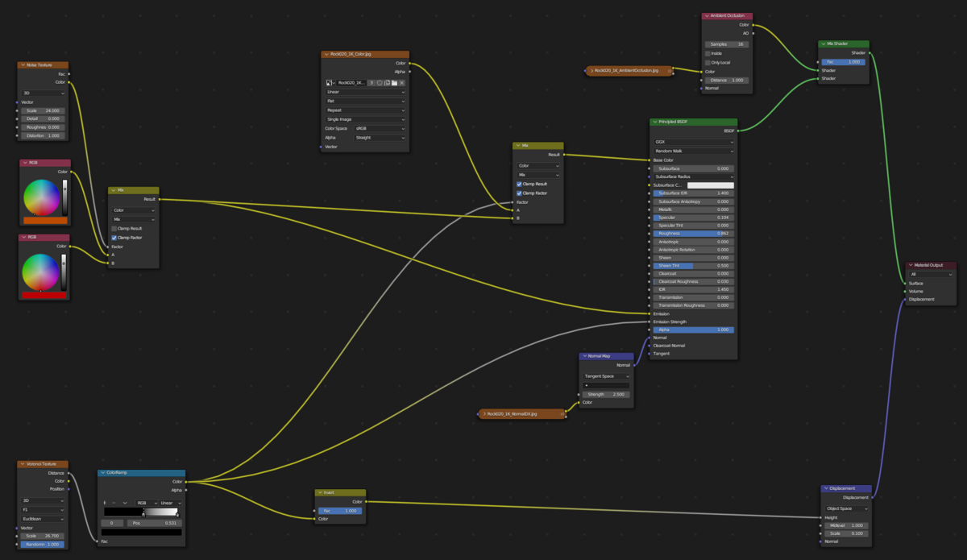Enable Inside checkbox in Ambient Occlusion node
This screenshot has height=560, width=967.
(x=708, y=53)
